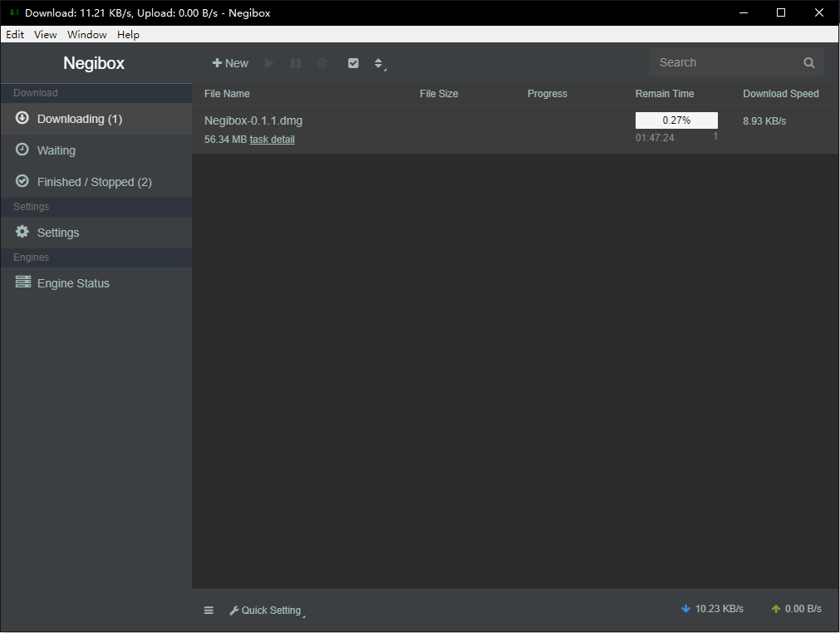Open the Help menu
Image resolution: width=840 pixels, height=633 pixels.
point(128,34)
